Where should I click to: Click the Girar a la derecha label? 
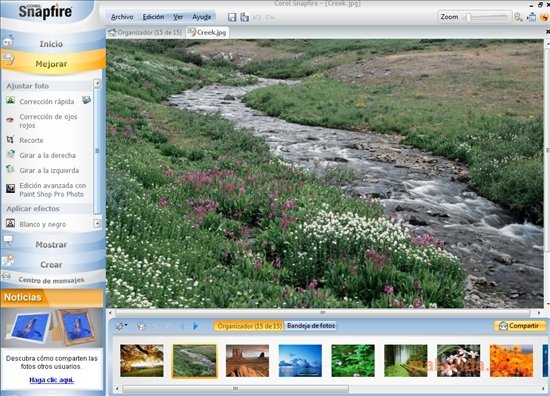[47, 155]
